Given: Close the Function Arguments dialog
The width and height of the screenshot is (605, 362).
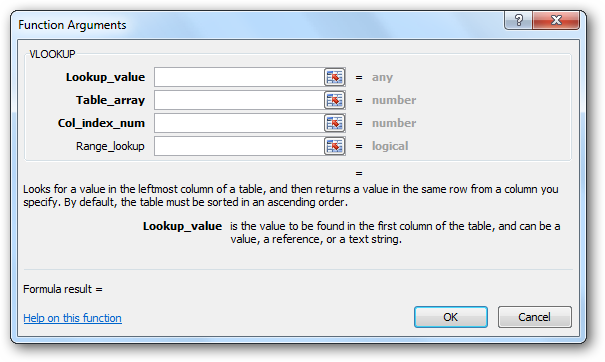Looking at the screenshot, I should (556, 20).
